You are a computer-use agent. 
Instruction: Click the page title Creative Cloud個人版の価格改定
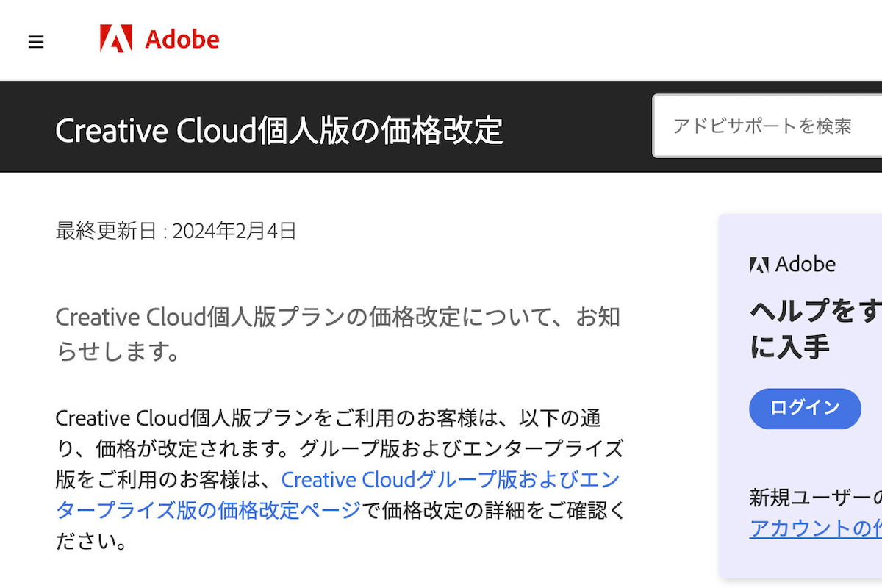click(x=282, y=130)
